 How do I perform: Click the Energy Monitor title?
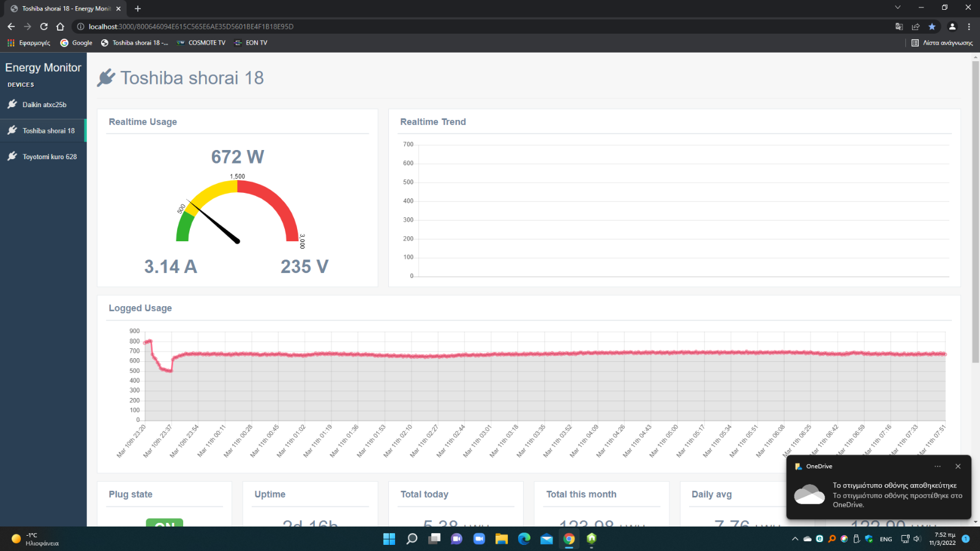pos(43,67)
